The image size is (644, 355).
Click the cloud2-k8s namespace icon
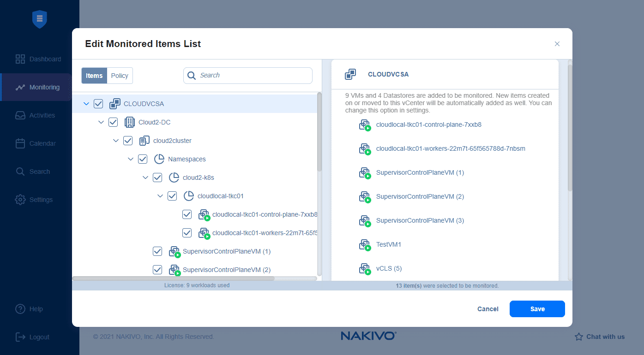[174, 177]
